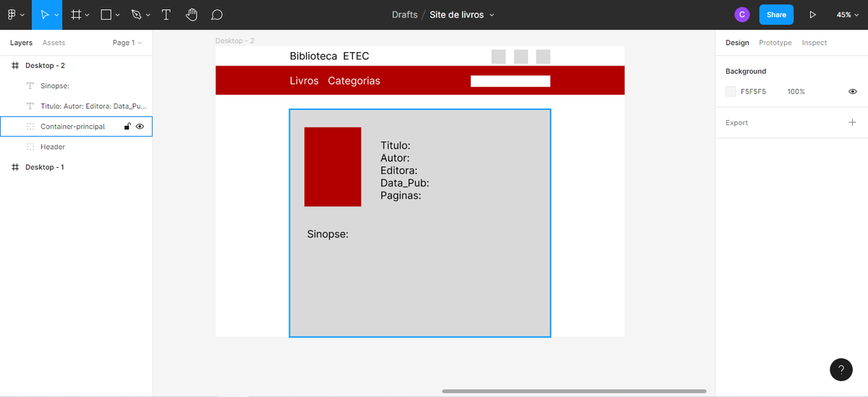868x397 pixels.
Task: Click the Present play icon
Action: click(x=812, y=14)
